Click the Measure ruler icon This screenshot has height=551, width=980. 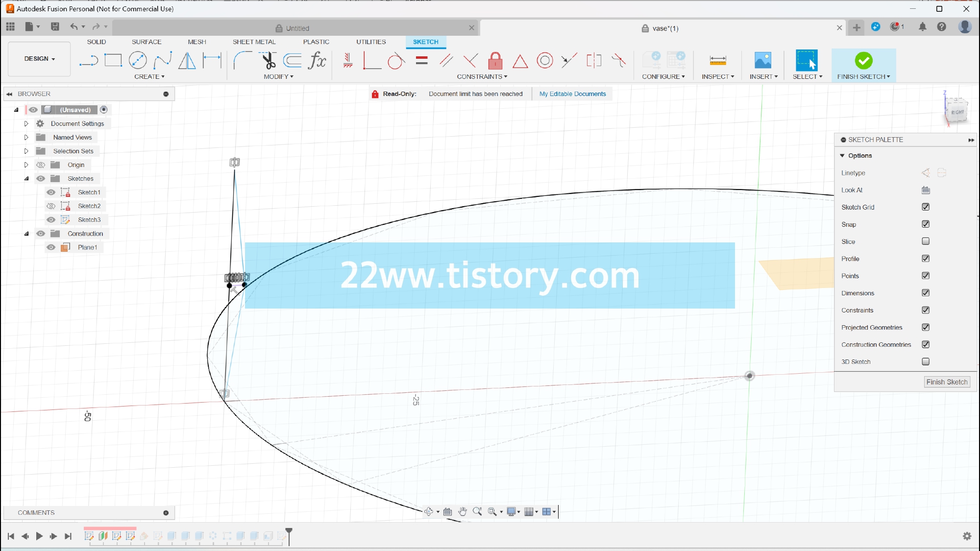click(717, 60)
